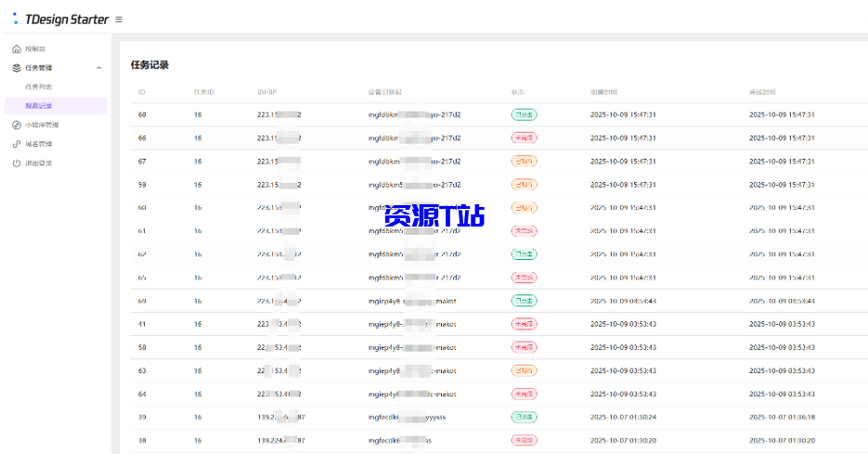Collapse the 任务管理 submenu chevron

tap(98, 68)
